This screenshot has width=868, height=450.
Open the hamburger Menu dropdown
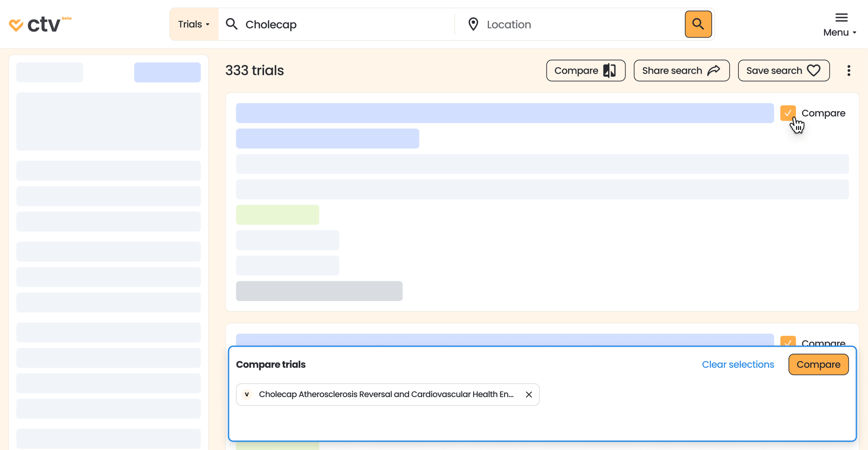pos(841,25)
